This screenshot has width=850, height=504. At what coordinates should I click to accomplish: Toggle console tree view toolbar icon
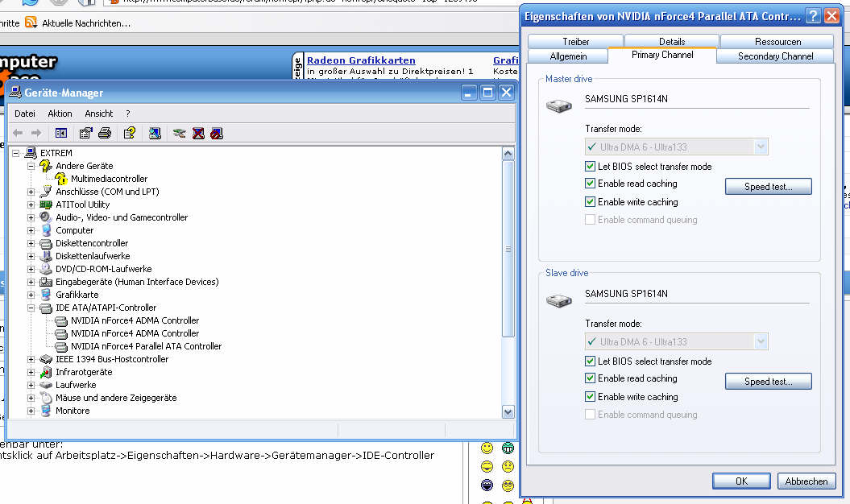(x=61, y=133)
